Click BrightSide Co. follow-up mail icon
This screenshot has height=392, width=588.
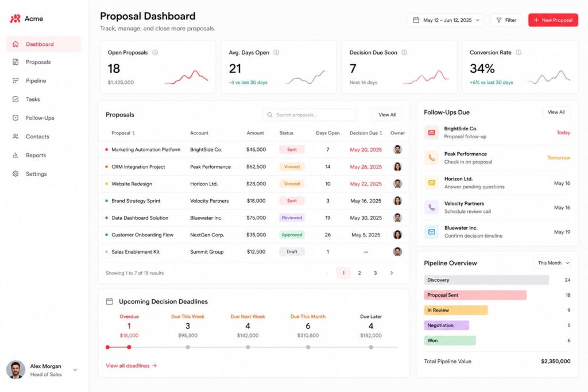tap(432, 133)
